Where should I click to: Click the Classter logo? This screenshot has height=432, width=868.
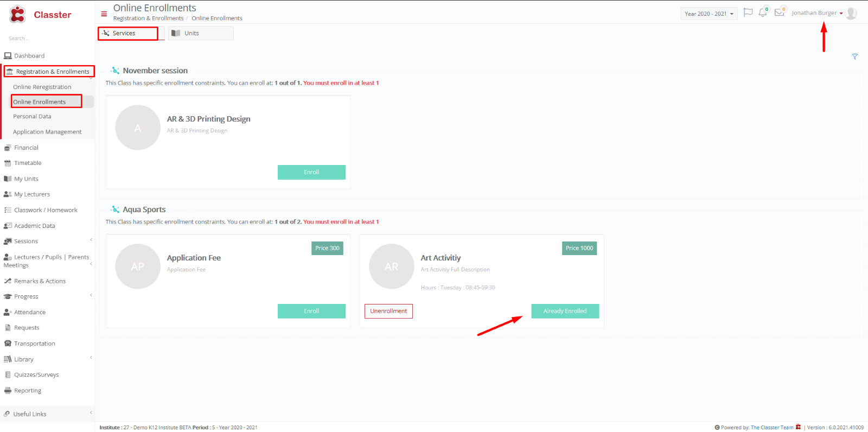click(x=40, y=15)
